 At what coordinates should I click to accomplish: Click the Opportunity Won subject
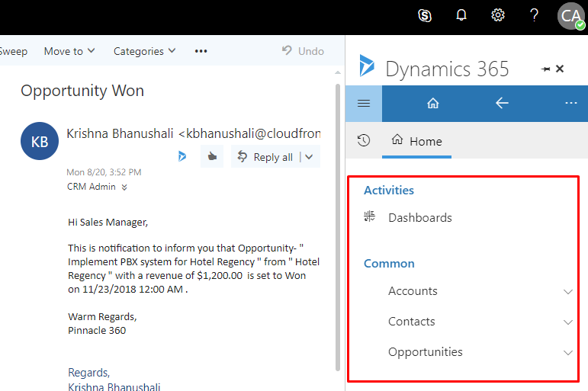pyautogui.click(x=82, y=91)
